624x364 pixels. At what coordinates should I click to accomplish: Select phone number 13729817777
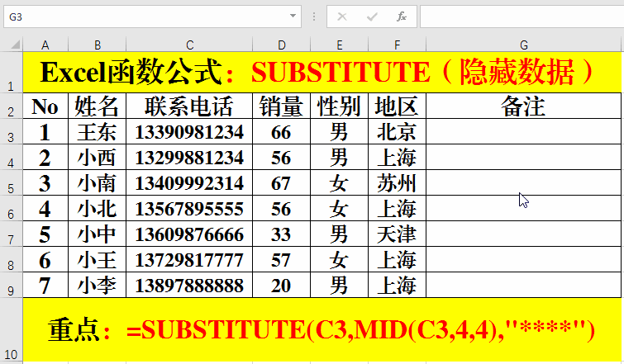tap(189, 259)
